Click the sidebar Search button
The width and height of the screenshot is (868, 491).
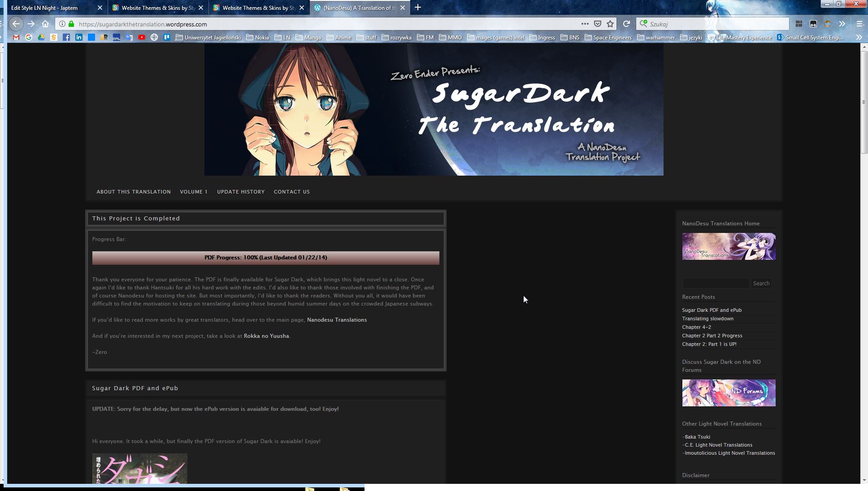pyautogui.click(x=761, y=283)
